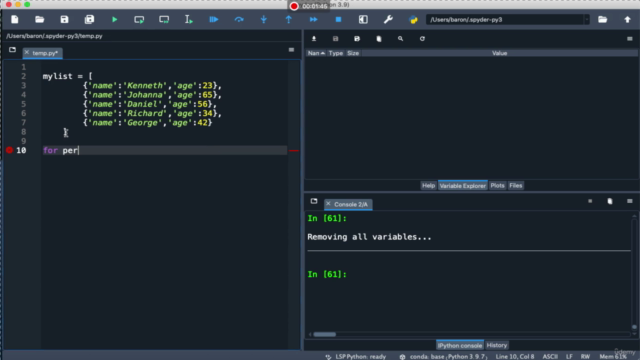Click the Line 10, Col 8 status

click(x=515, y=357)
